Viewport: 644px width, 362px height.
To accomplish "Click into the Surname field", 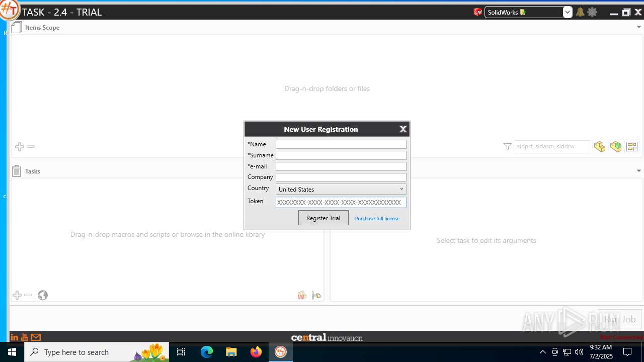I will click(341, 155).
